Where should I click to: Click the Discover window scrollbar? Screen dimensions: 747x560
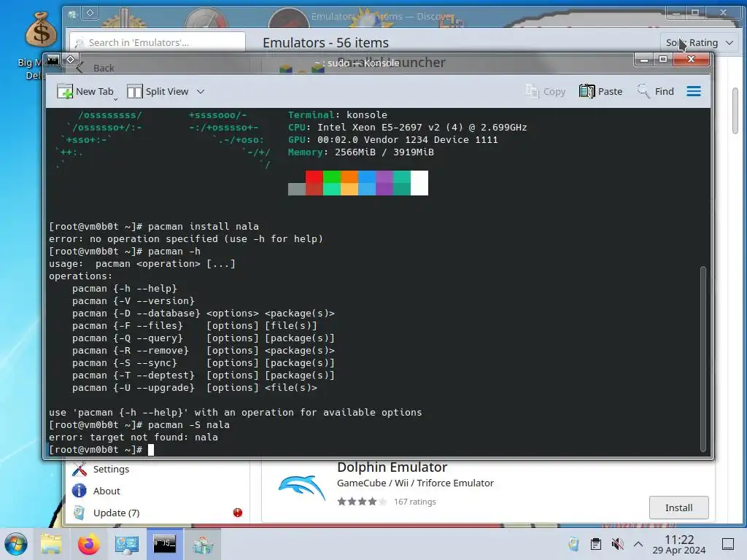(x=735, y=111)
